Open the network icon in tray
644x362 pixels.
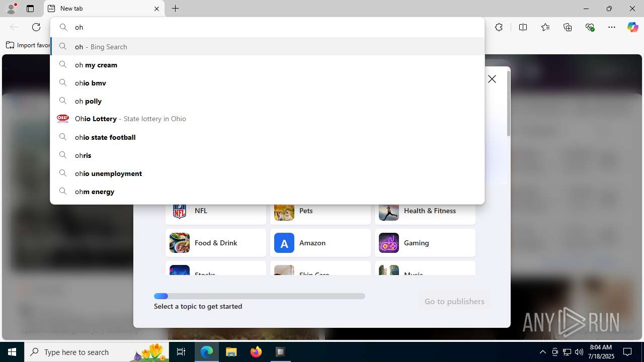[567, 352]
